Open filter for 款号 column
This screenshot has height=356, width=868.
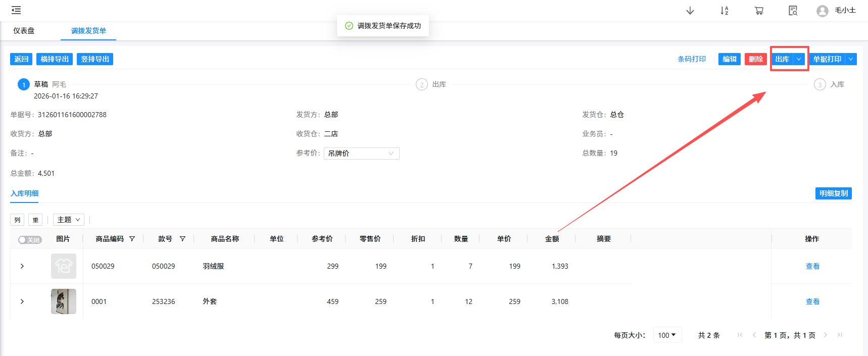click(182, 239)
